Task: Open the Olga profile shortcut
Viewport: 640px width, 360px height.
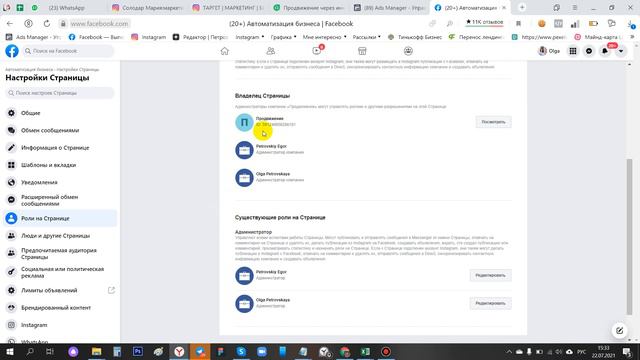Action: [549, 51]
